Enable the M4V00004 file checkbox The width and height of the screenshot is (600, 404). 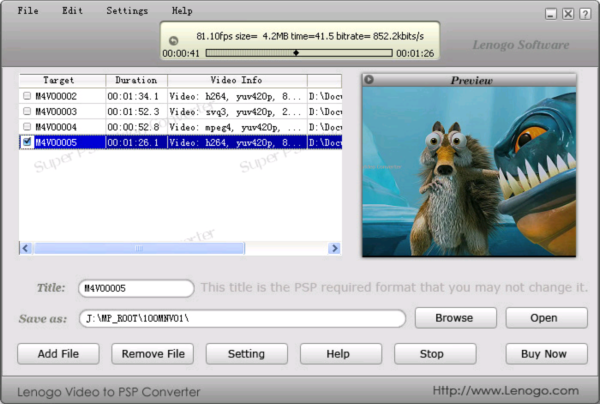(x=27, y=127)
